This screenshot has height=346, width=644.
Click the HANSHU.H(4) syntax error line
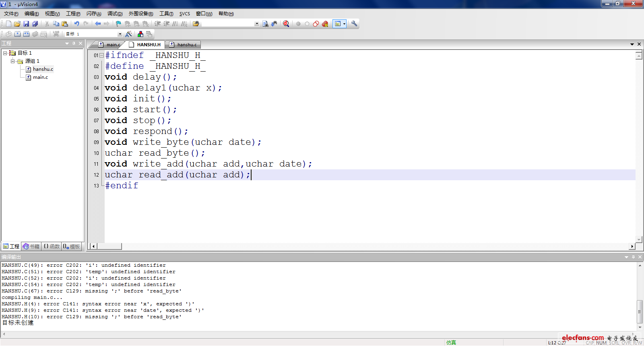98,304
